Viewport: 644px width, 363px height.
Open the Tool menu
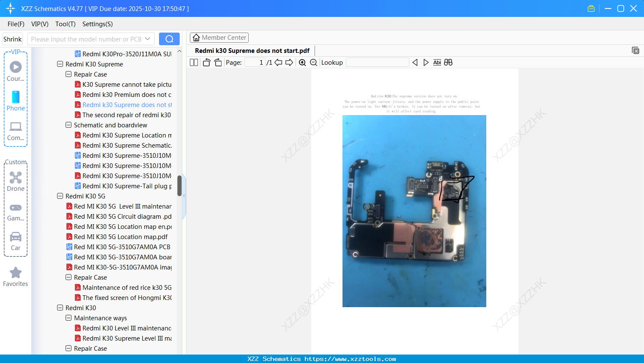[65, 24]
